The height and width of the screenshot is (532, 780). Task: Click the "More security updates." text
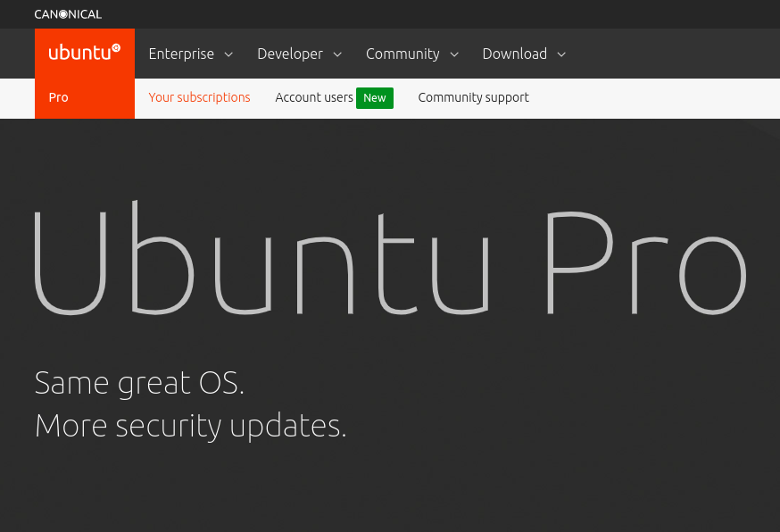190,425
